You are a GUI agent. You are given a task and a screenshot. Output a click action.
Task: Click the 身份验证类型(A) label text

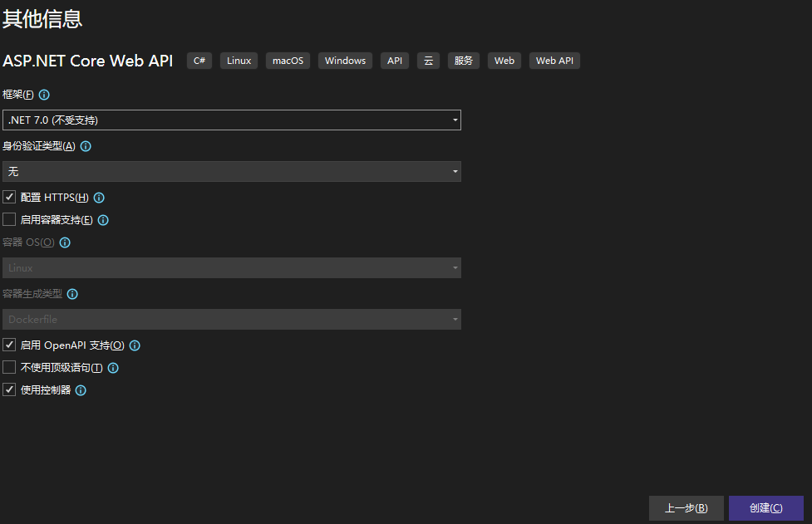click(39, 146)
